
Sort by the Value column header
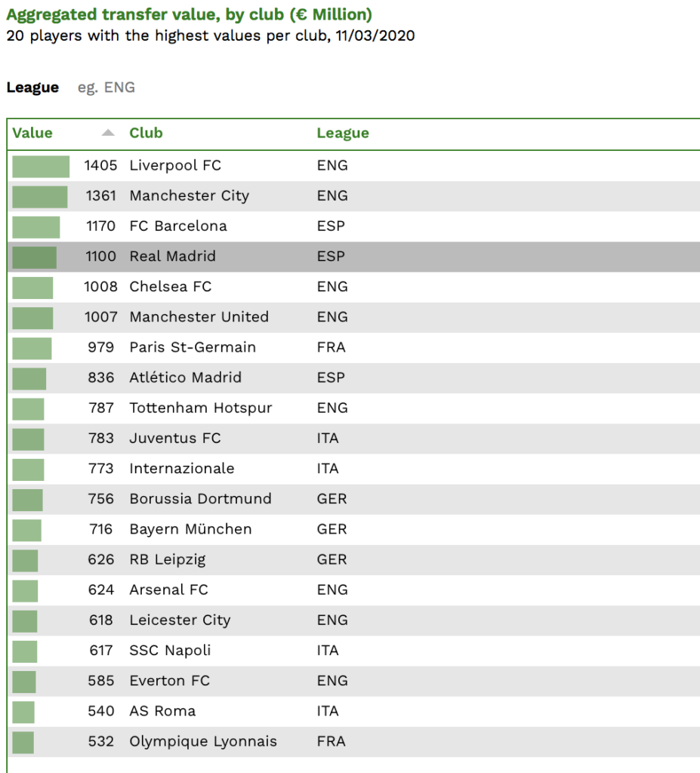point(32,133)
